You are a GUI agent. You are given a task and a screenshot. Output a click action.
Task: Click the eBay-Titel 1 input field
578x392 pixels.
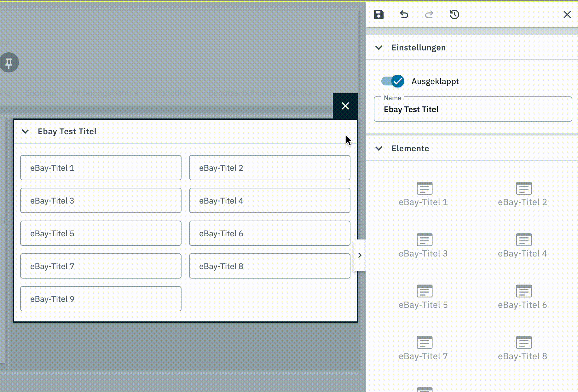click(101, 168)
